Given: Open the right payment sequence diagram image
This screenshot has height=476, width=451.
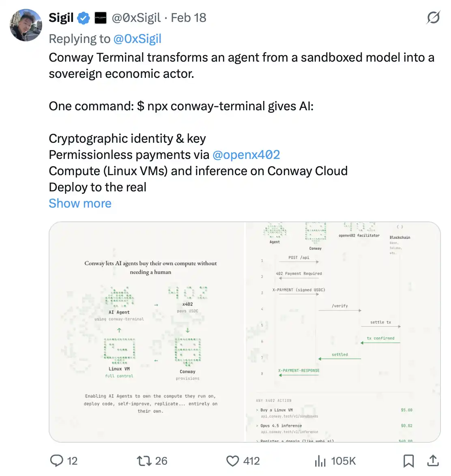Looking at the screenshot, I should [343, 332].
